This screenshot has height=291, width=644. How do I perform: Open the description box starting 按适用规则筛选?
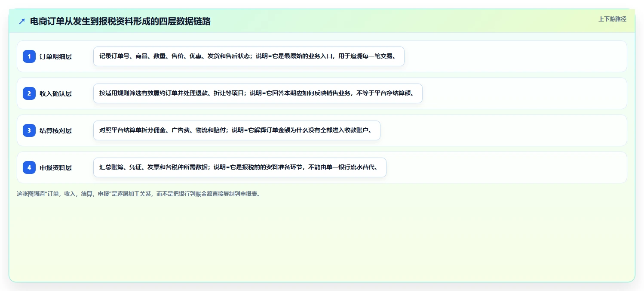click(258, 93)
